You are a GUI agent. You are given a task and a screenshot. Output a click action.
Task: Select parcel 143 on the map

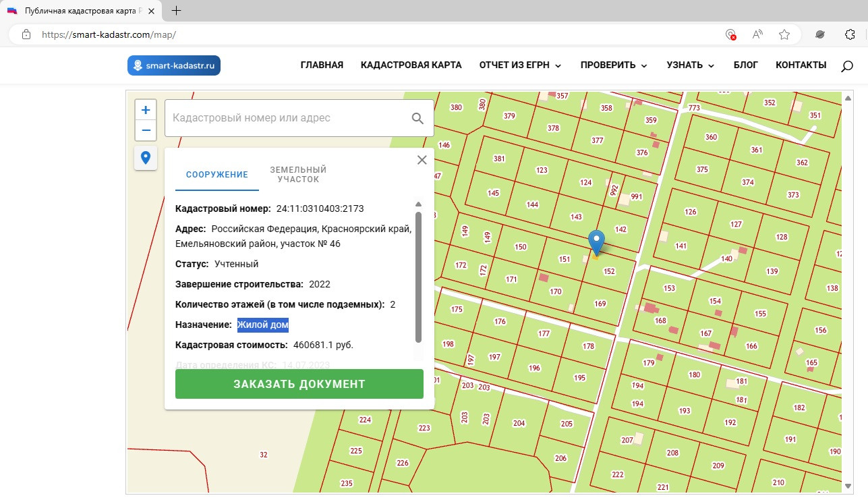(576, 217)
